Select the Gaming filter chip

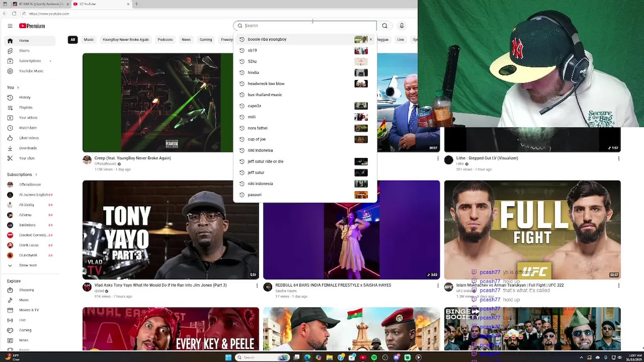coord(206,40)
